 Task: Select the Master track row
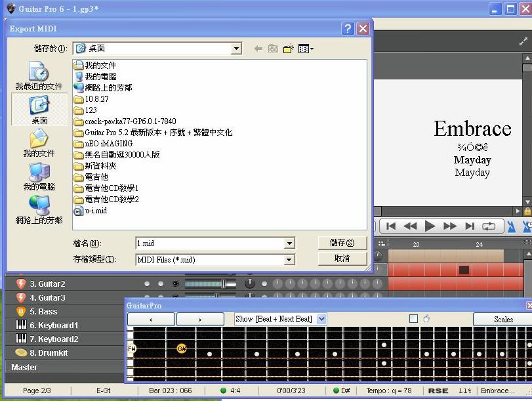pyautogui.click(x=64, y=367)
